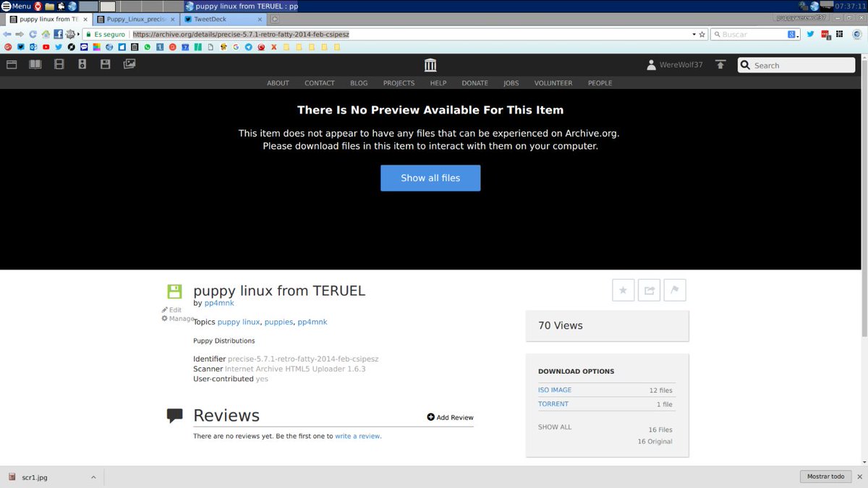Open the Telegram bookmark icon
Screen dimensions: 868x488
pyautogui.click(x=249, y=47)
